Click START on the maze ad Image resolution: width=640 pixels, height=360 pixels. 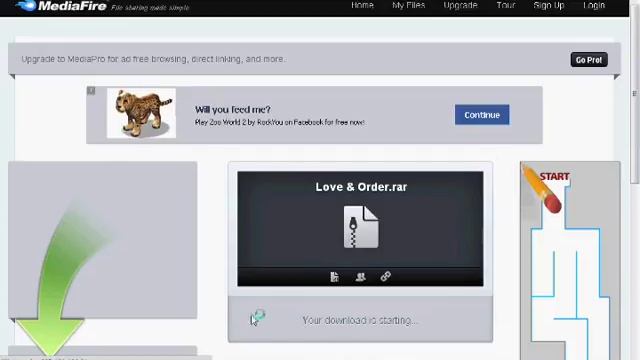click(554, 176)
